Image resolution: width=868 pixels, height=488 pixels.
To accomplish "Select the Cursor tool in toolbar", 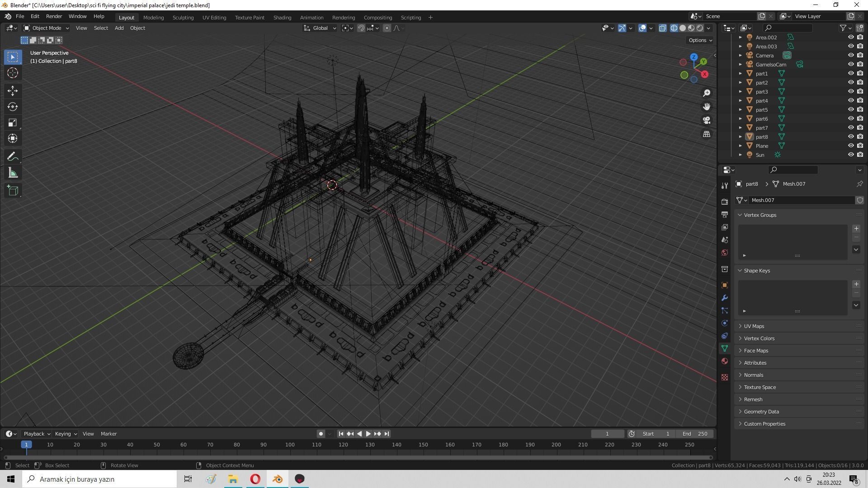I will (13, 73).
